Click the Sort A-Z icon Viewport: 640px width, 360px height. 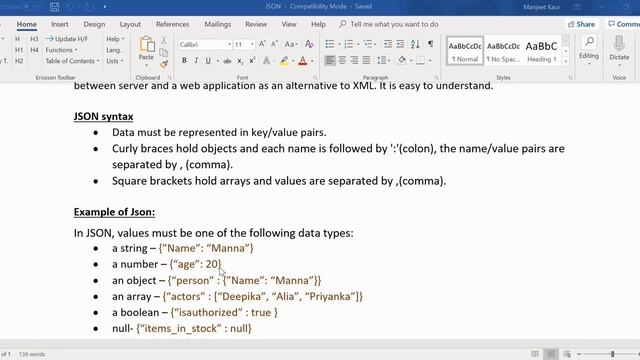pos(415,44)
